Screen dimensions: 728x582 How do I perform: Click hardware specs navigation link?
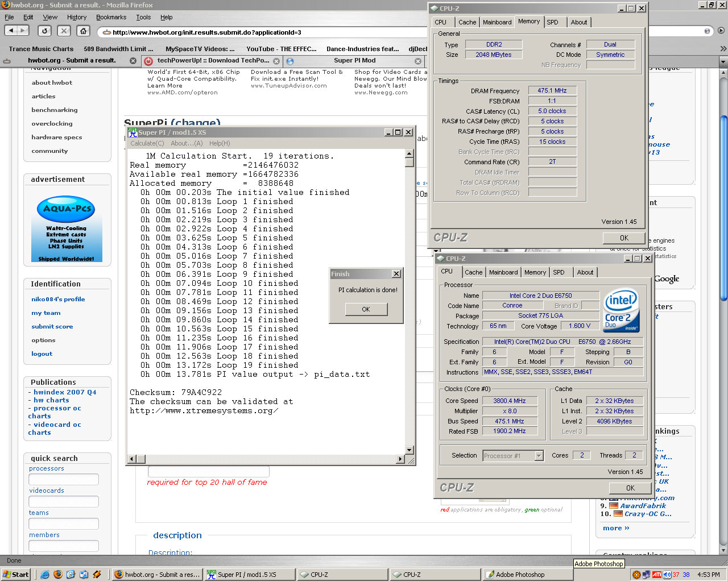pyautogui.click(x=57, y=137)
